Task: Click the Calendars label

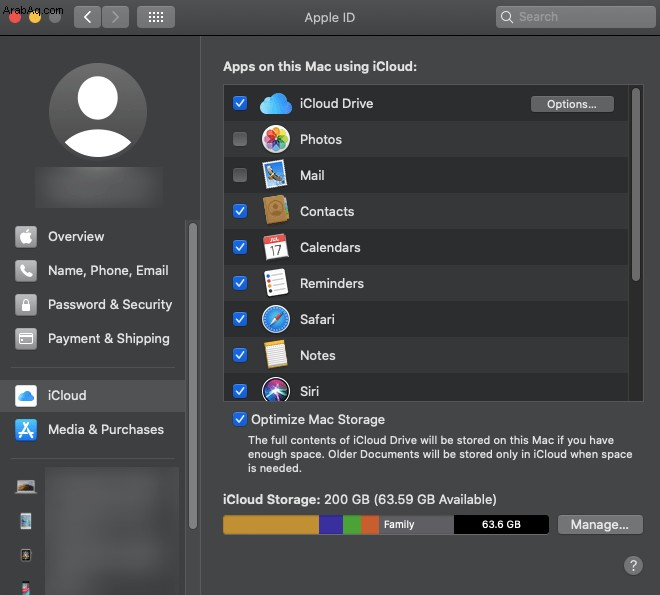Action: [330, 247]
